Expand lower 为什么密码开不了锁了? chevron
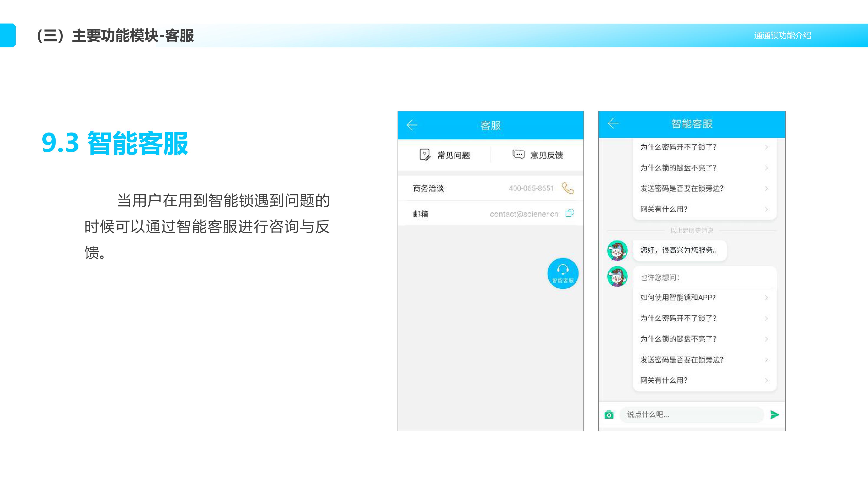The width and height of the screenshot is (868, 488). pos(766,318)
